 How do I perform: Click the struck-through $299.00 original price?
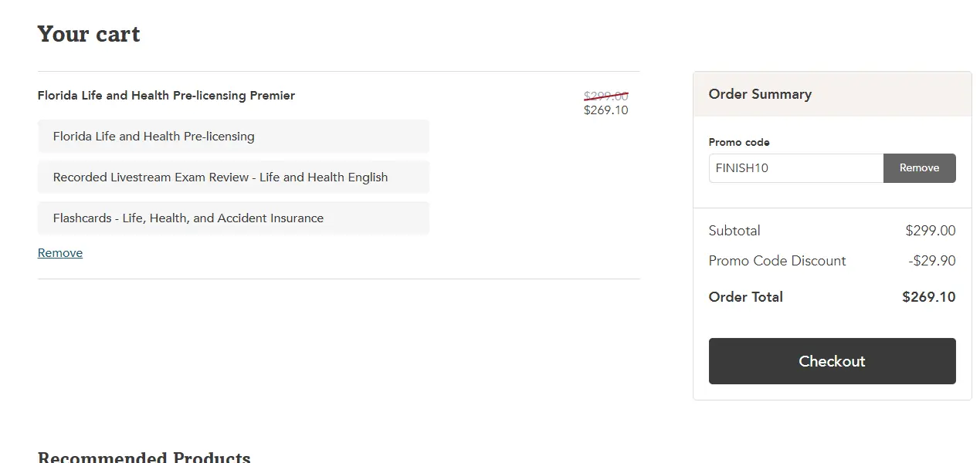click(605, 96)
